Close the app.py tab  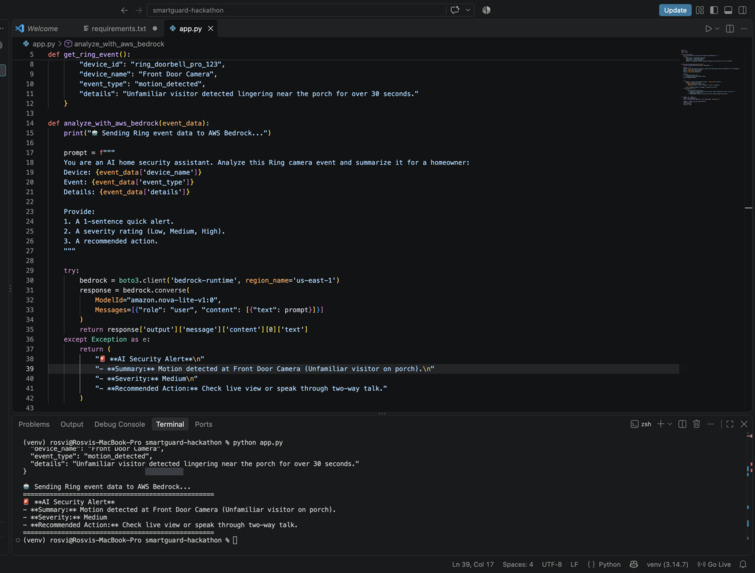click(210, 28)
